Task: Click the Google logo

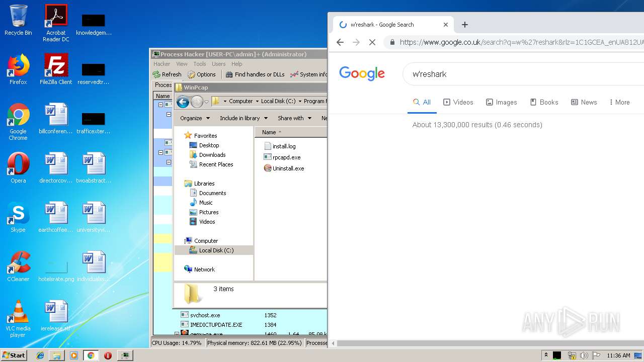Action: [x=362, y=73]
